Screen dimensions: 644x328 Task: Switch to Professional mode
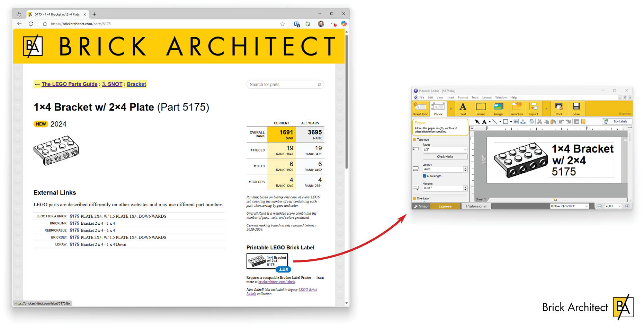click(x=476, y=206)
